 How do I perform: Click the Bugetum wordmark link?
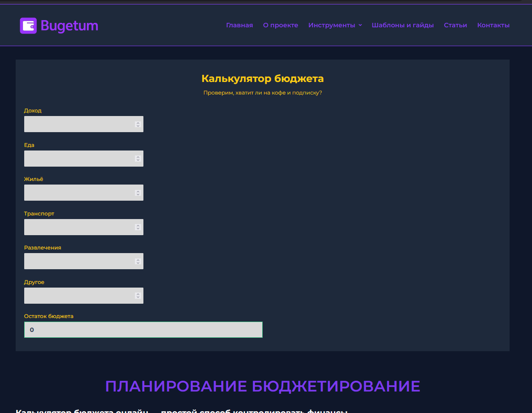pos(69,26)
